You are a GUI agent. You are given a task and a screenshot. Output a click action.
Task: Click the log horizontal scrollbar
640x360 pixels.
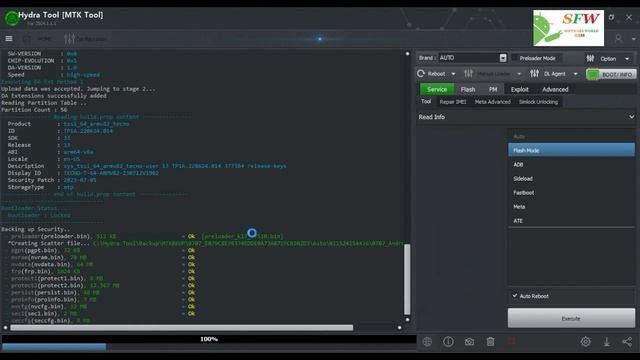pos(182,327)
